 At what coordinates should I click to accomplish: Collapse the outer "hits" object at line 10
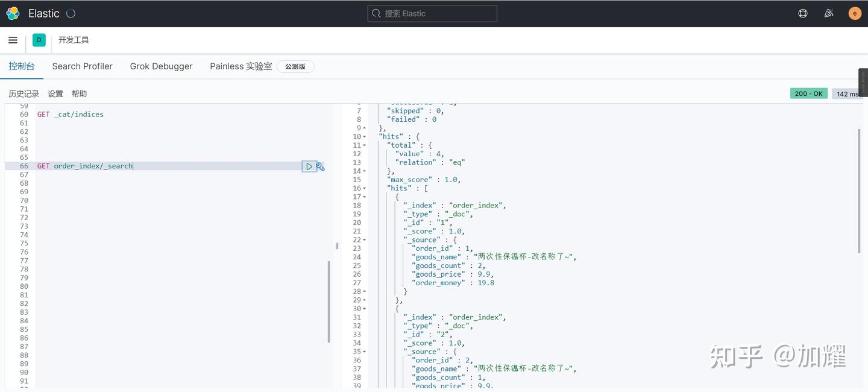365,137
